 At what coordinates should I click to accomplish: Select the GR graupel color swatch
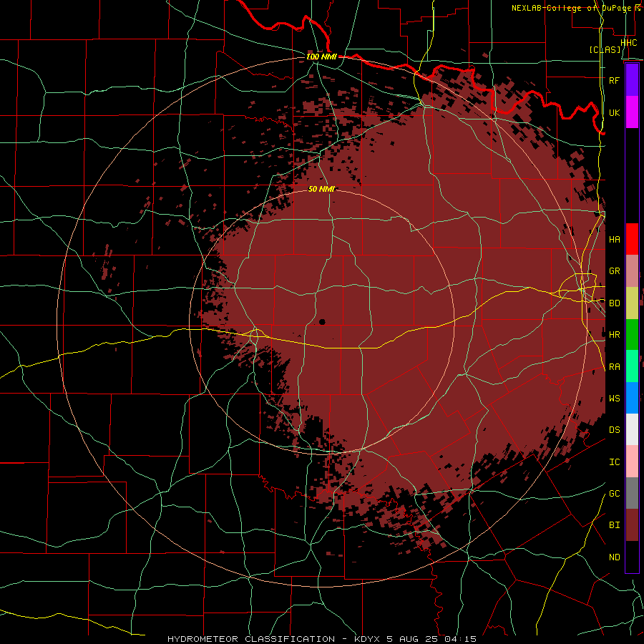tap(632, 270)
